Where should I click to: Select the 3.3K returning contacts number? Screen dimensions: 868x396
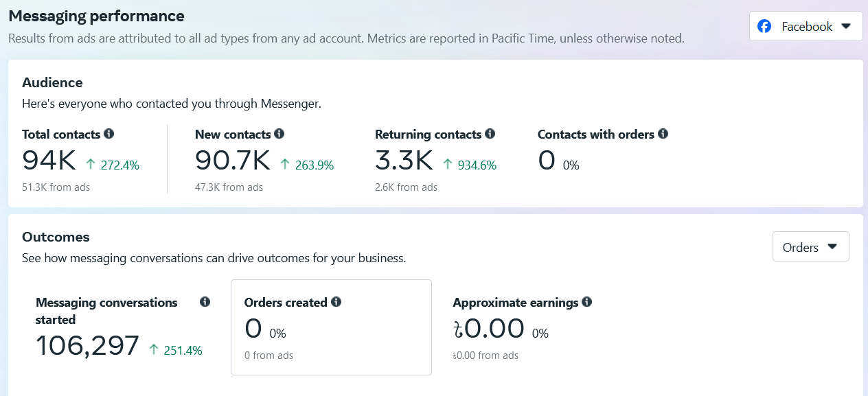click(404, 161)
